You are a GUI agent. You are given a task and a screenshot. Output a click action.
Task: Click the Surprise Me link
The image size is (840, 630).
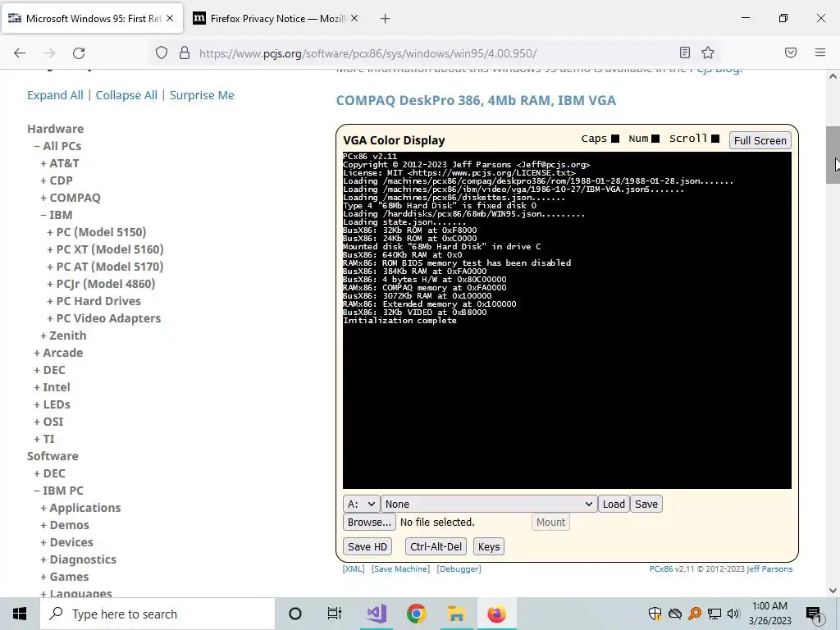click(x=202, y=95)
